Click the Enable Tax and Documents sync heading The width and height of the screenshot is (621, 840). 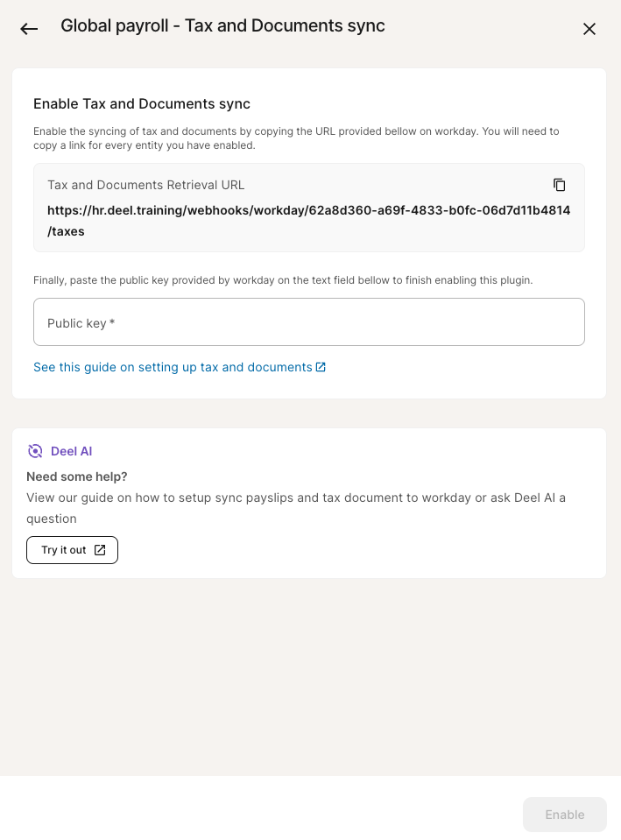point(142,104)
